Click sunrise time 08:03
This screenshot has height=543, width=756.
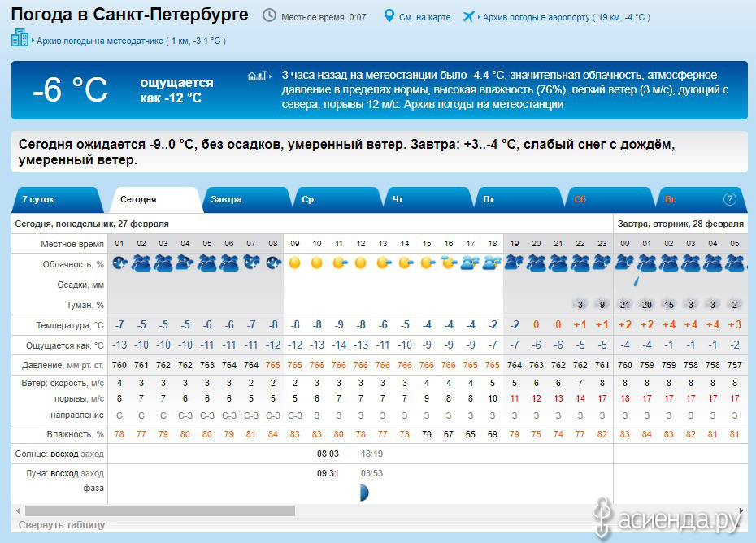coord(328,454)
